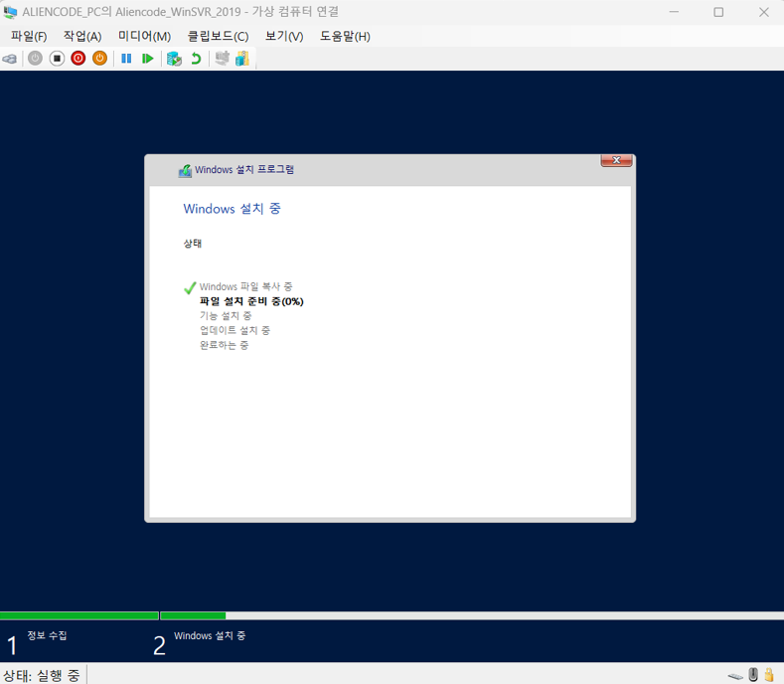This screenshot has width=784, height=684.
Task: Click the Windows Setup icon in the dialog title
Action: coord(185,171)
